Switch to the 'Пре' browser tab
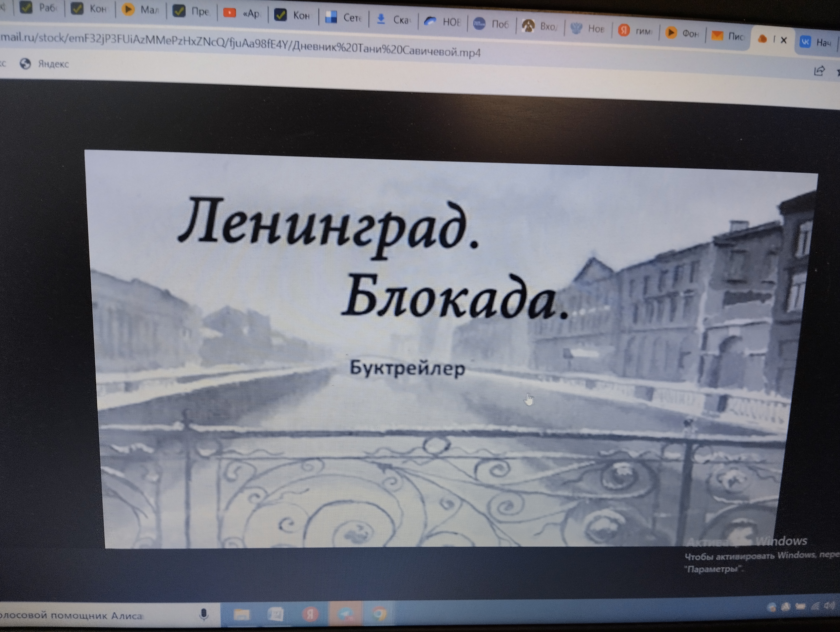The width and height of the screenshot is (840, 632). [191, 12]
